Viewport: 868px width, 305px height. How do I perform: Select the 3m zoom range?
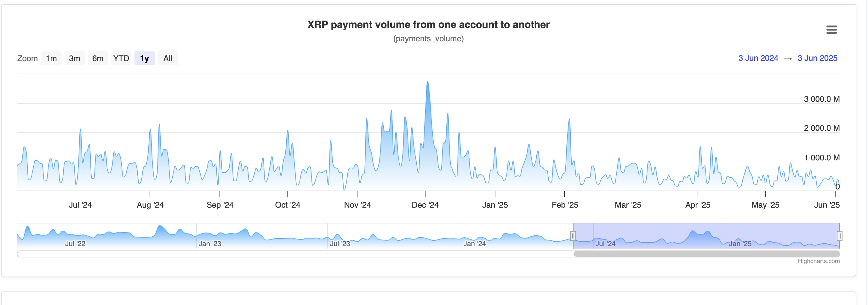pos(74,58)
